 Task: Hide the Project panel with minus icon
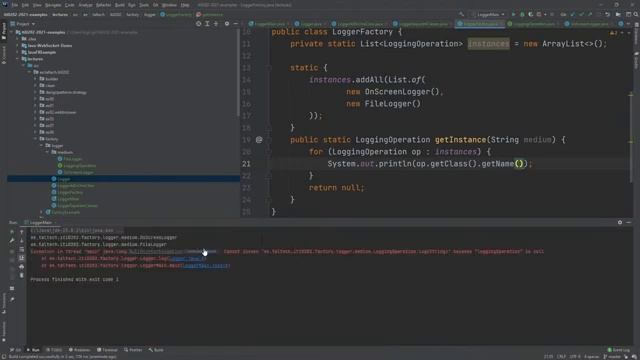click(x=236, y=24)
